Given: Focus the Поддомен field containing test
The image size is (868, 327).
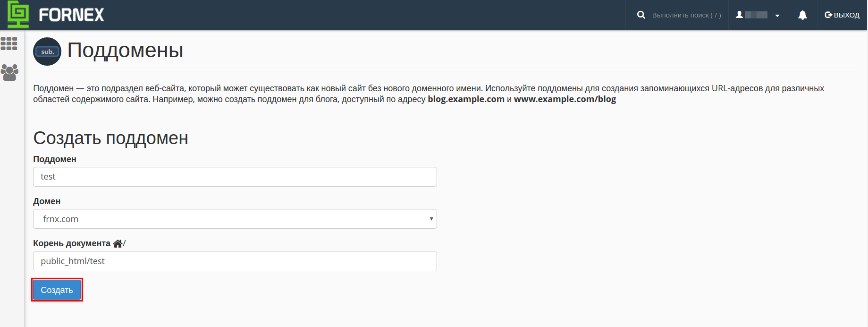Looking at the screenshot, I should (x=235, y=177).
